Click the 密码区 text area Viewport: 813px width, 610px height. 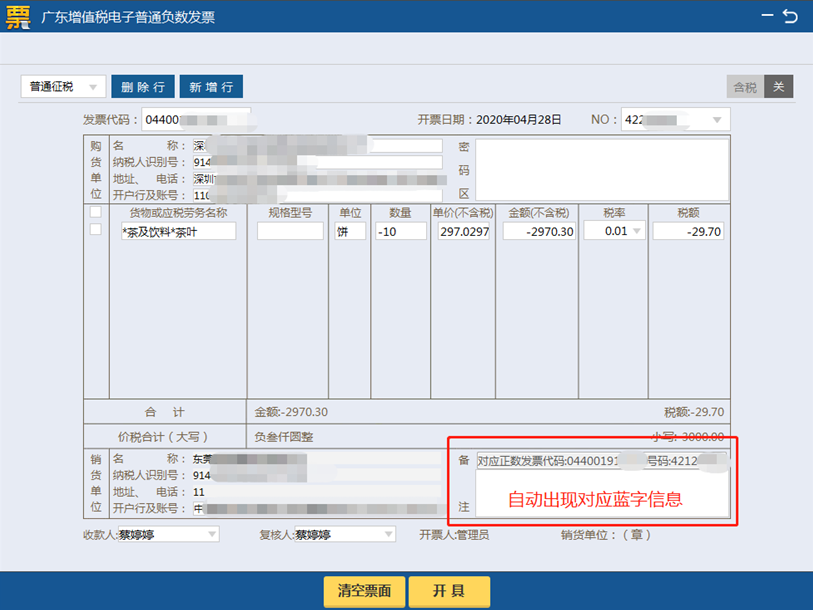coord(602,170)
